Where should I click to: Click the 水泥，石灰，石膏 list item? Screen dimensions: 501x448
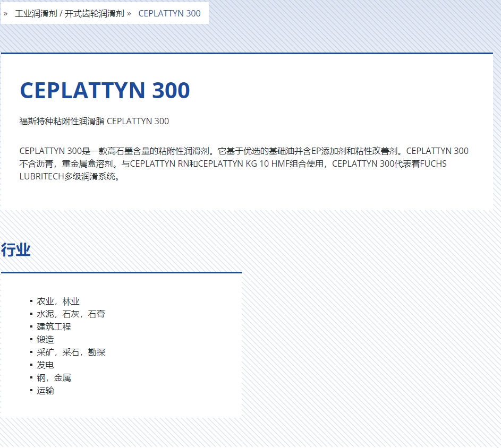pyautogui.click(x=71, y=314)
